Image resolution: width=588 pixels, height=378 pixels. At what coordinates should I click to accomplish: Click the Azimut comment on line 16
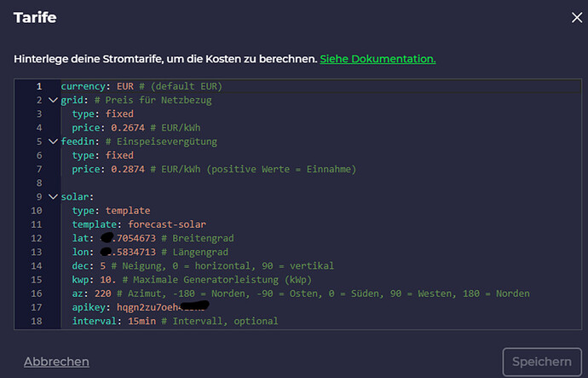(323, 294)
